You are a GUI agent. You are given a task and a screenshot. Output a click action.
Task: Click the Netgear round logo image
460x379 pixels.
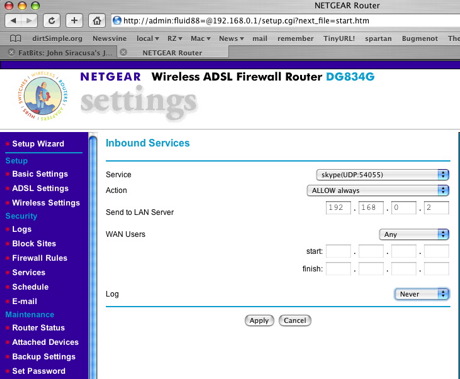[x=42, y=96]
